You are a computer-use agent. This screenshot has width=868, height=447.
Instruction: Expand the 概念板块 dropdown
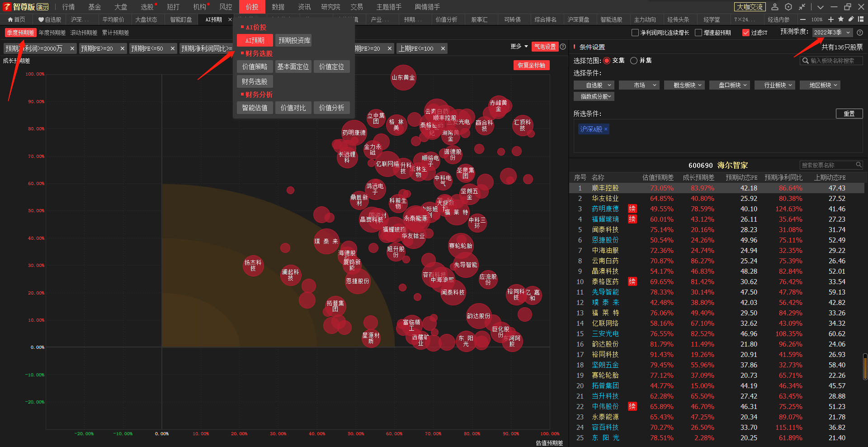click(684, 85)
